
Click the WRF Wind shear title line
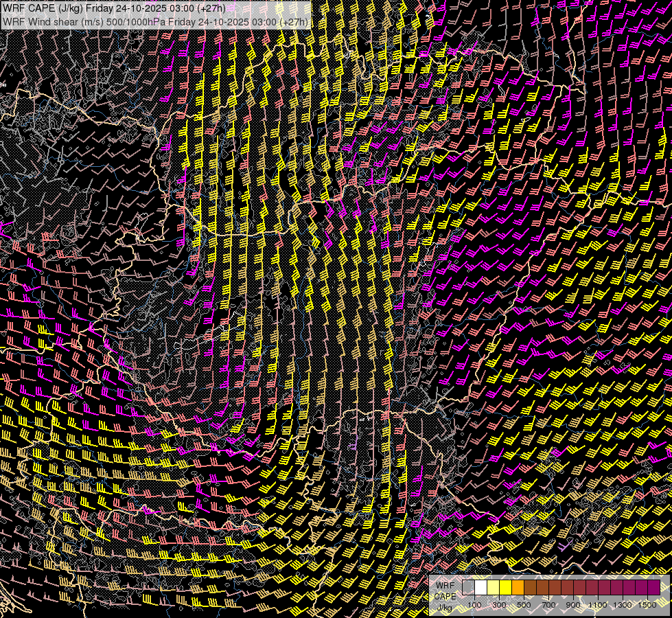tap(156, 21)
